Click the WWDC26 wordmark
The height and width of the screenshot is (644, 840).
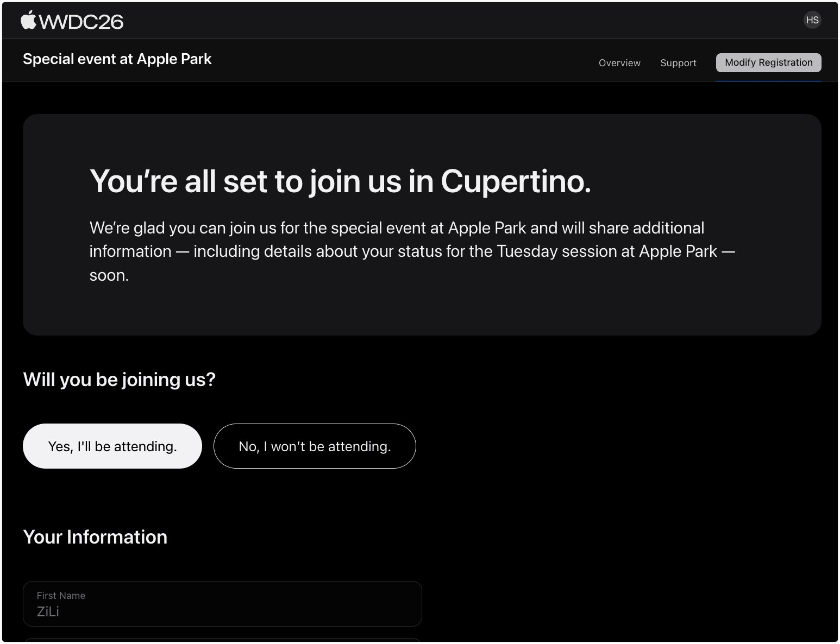tap(82, 21)
